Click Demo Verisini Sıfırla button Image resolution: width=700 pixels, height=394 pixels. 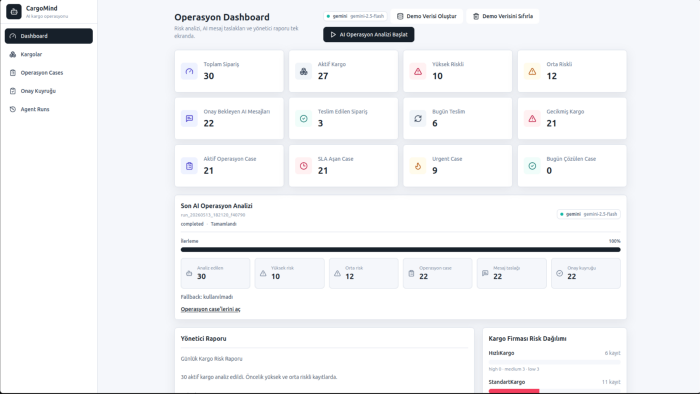[503, 16]
